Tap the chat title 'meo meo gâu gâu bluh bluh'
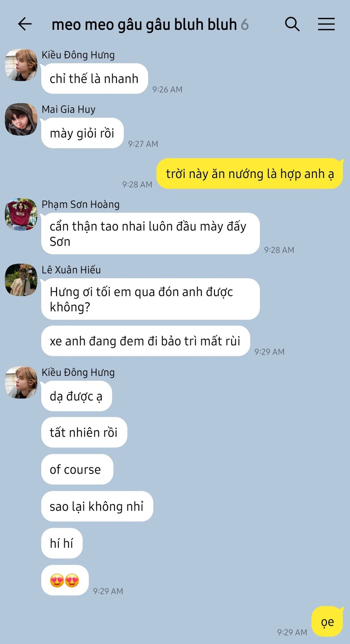 (x=144, y=24)
